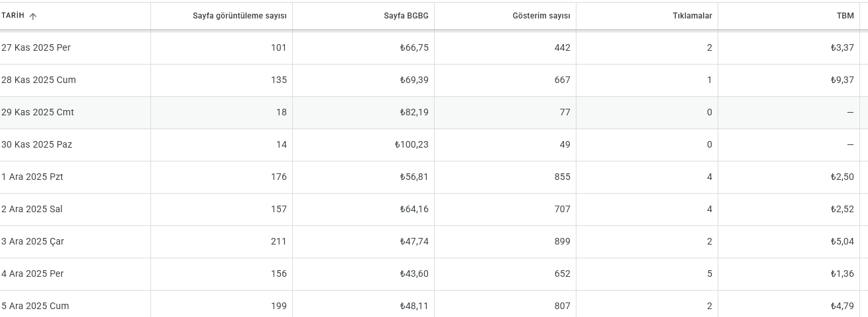Select the 3 Ara 2025 Çar row

tap(430, 242)
